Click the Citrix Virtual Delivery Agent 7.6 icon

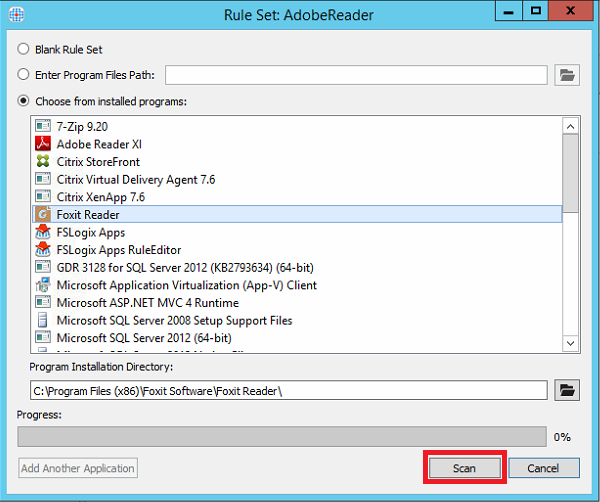point(43,179)
